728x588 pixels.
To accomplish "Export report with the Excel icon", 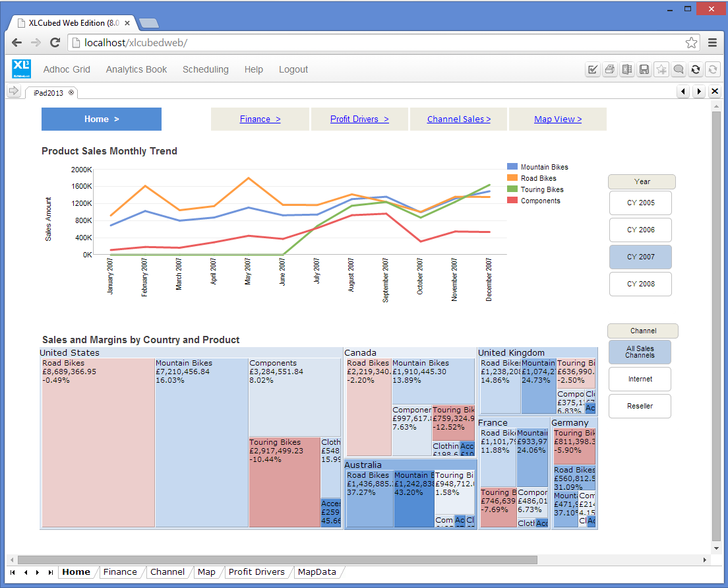I will coord(627,69).
